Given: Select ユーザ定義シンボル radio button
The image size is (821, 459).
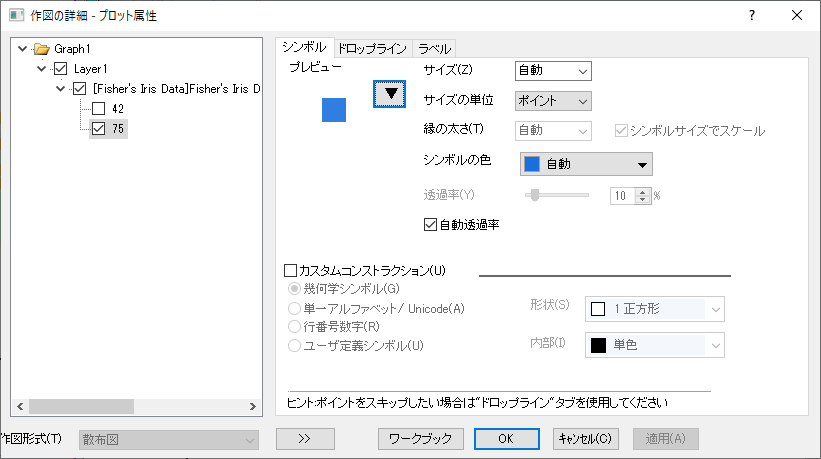Looking at the screenshot, I should pos(294,345).
